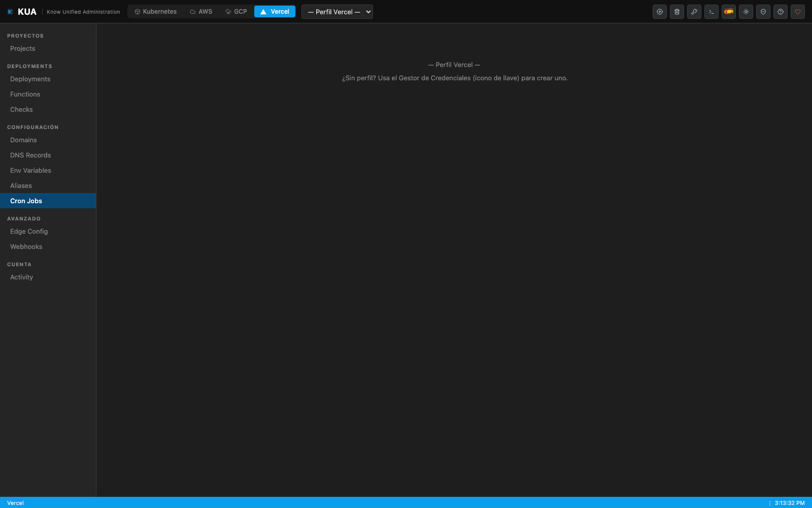
Task: Click the red heart icon
Action: 798,12
